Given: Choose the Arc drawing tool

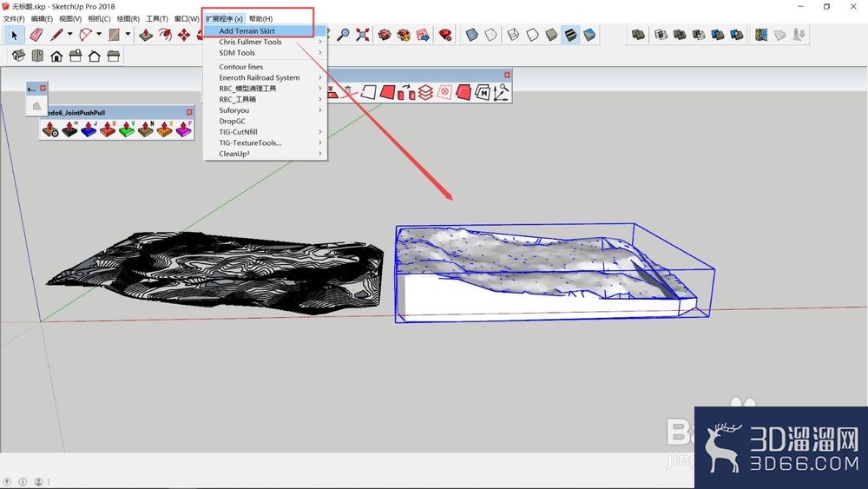Looking at the screenshot, I should [x=85, y=36].
